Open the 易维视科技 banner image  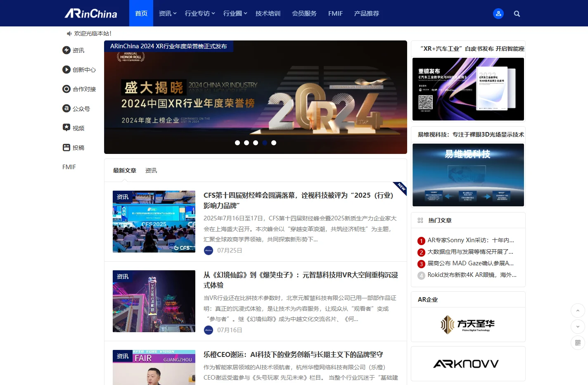pos(468,175)
